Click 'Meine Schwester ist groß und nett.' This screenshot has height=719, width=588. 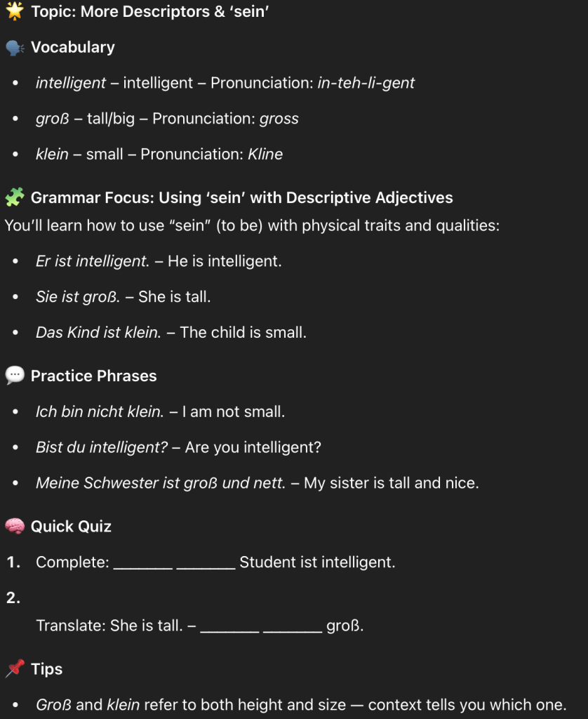pyautogui.click(x=161, y=483)
